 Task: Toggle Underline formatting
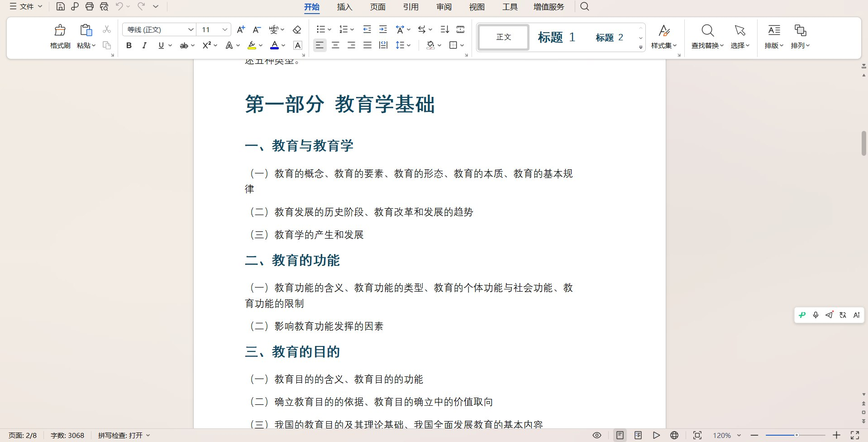click(161, 45)
